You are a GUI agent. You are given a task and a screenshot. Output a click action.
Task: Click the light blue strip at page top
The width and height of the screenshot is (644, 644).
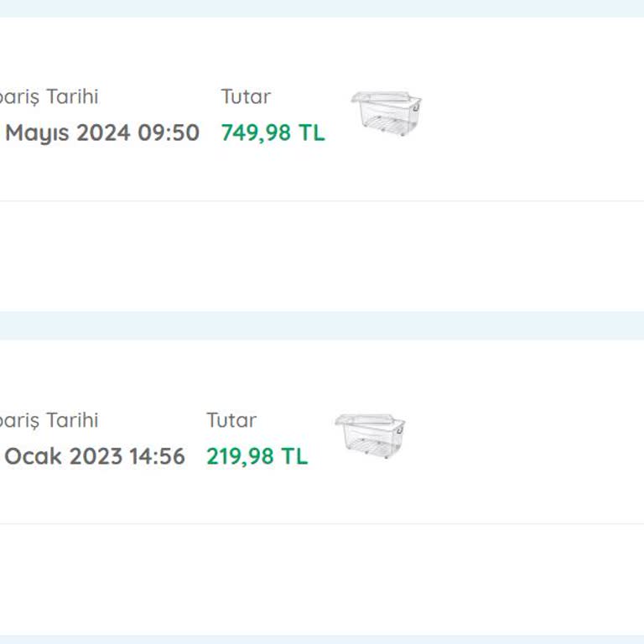pos(322,8)
